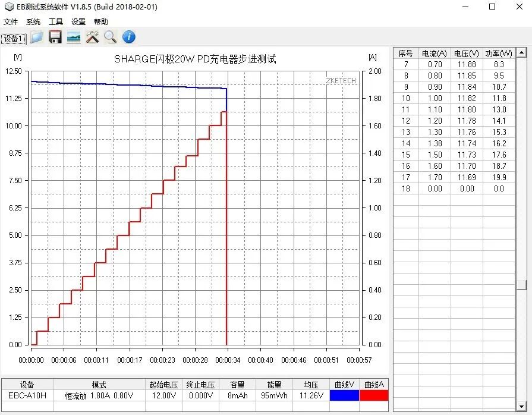Screen dimensions: 532x415
Task: Click the blue 曲线V color swatch
Action: [x=344, y=395]
